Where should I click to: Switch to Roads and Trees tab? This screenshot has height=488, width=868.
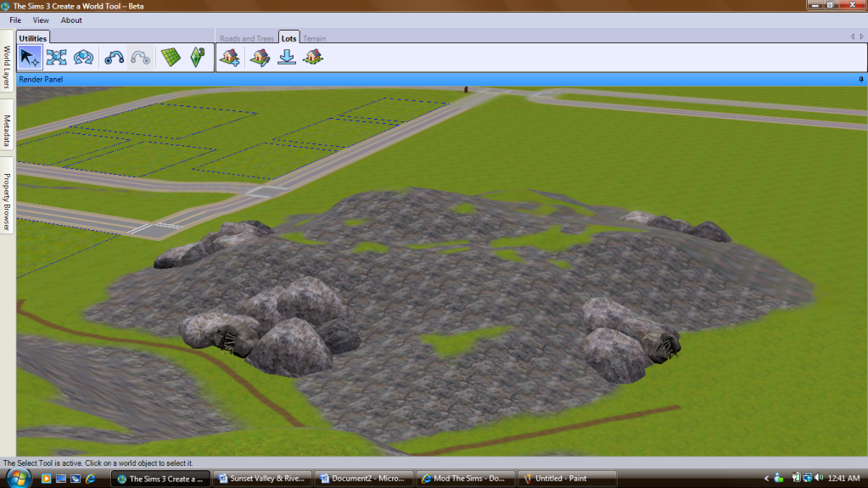(247, 39)
